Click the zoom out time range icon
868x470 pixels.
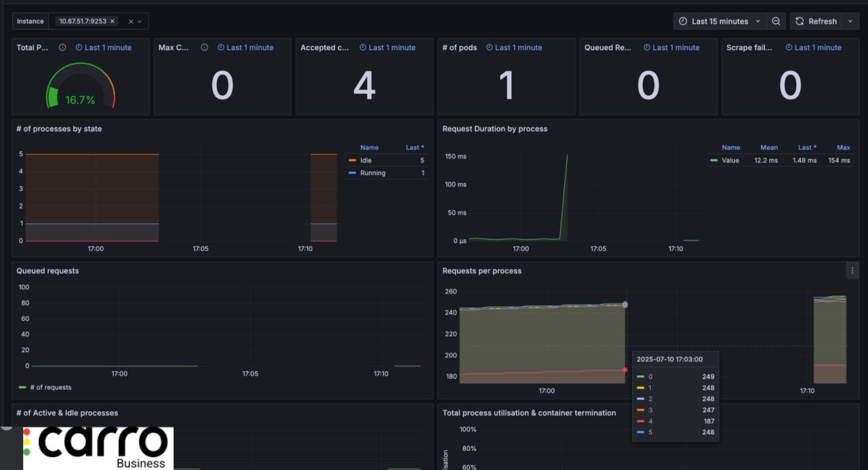tap(776, 21)
